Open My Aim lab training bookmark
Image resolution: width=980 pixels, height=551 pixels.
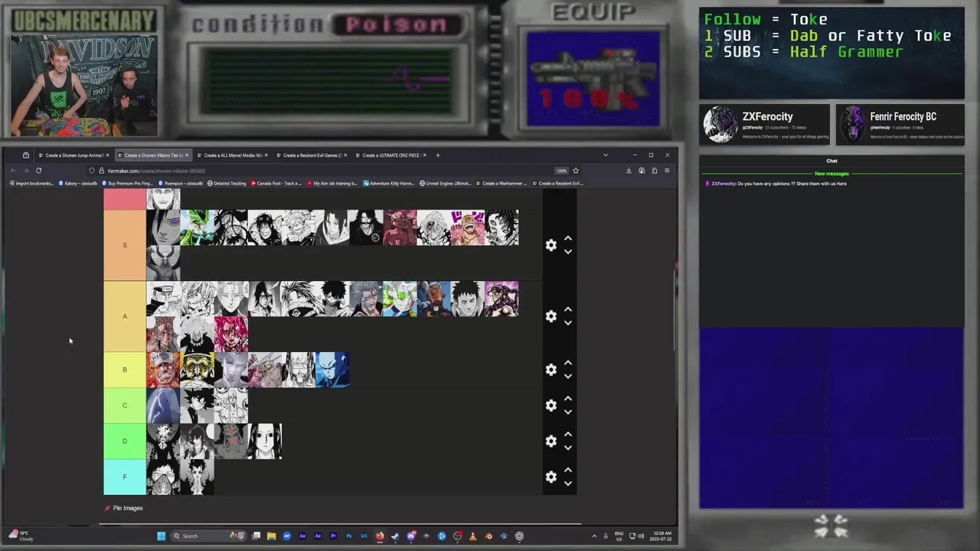click(332, 184)
